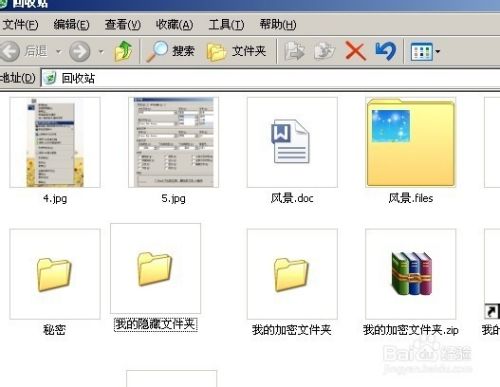Click the shortcut arrow icon at right edge

(492, 311)
